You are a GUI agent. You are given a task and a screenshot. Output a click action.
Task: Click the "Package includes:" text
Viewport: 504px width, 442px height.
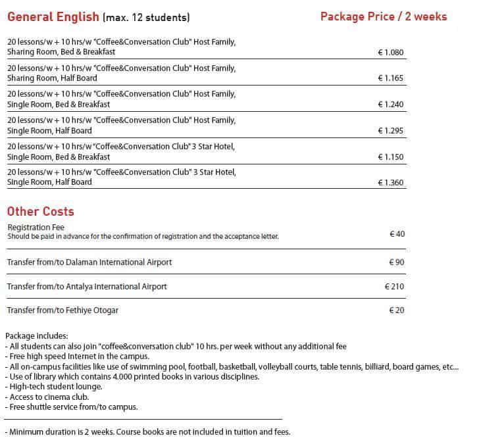click(36, 336)
